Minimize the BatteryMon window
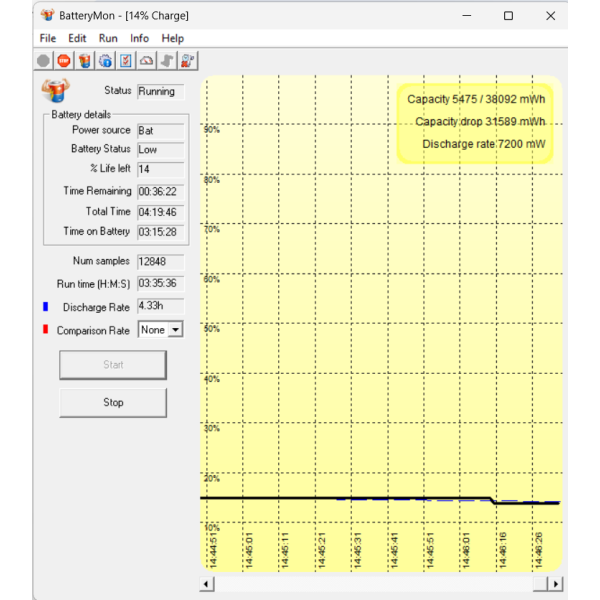The width and height of the screenshot is (600, 600). 466,16
